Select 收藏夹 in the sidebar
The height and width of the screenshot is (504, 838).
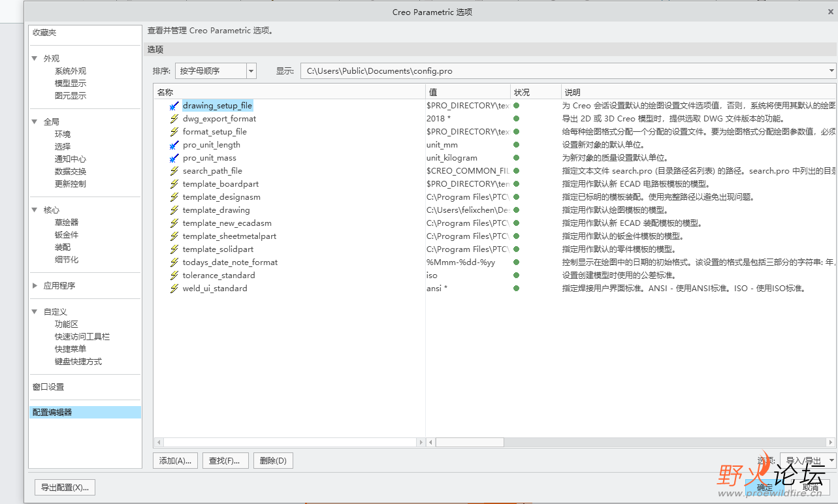coord(44,33)
